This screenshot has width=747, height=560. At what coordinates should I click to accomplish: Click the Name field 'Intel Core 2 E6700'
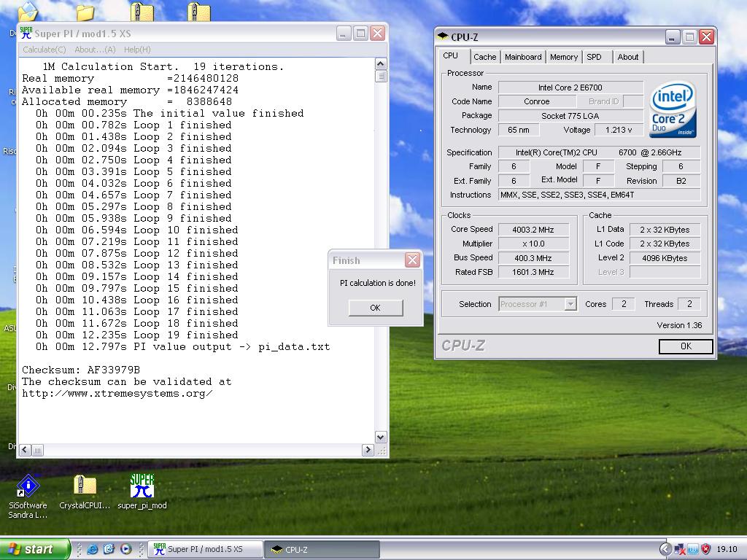pyautogui.click(x=570, y=87)
